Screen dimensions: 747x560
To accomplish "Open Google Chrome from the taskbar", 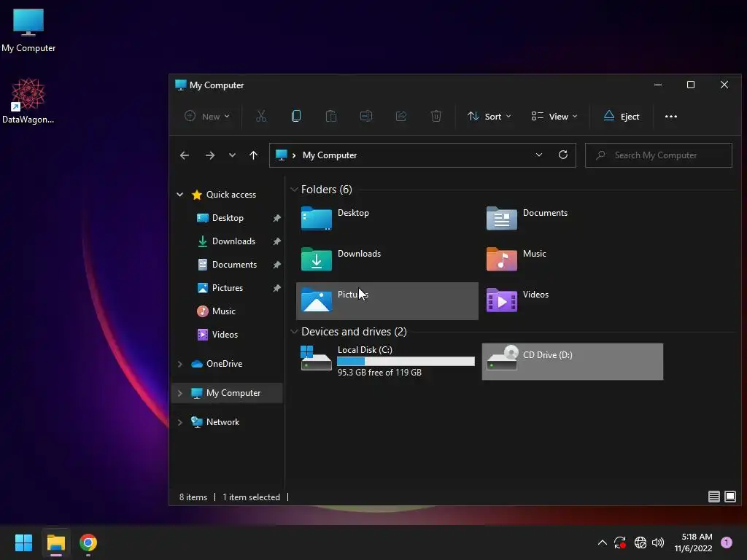I will 88,542.
